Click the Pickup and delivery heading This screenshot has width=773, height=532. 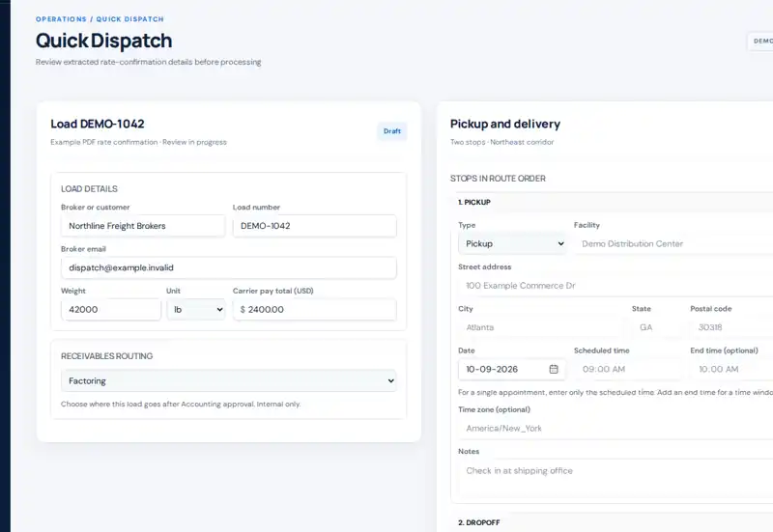505,124
